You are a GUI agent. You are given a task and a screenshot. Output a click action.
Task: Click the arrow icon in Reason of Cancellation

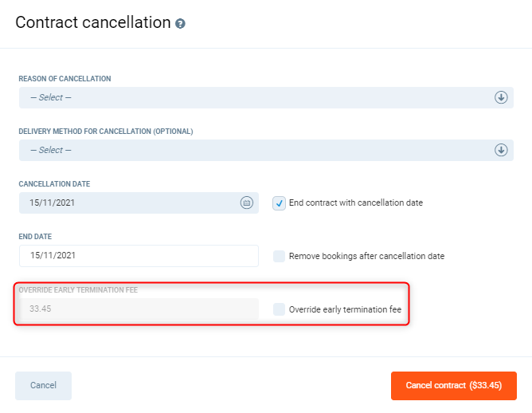[501, 97]
